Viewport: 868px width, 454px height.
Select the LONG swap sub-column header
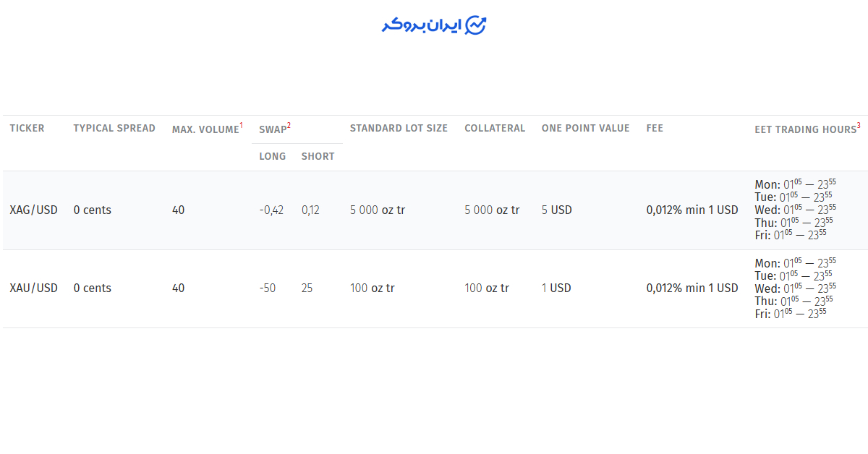pyautogui.click(x=273, y=156)
